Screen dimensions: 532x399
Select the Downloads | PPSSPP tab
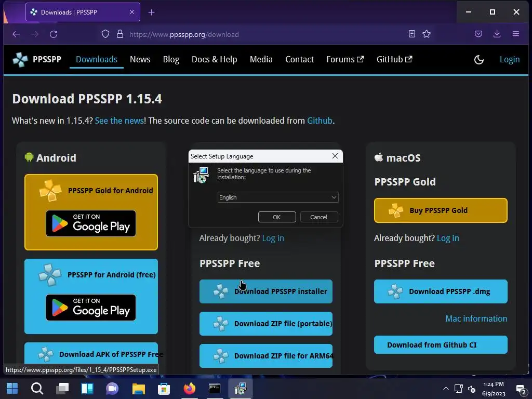coord(83,12)
